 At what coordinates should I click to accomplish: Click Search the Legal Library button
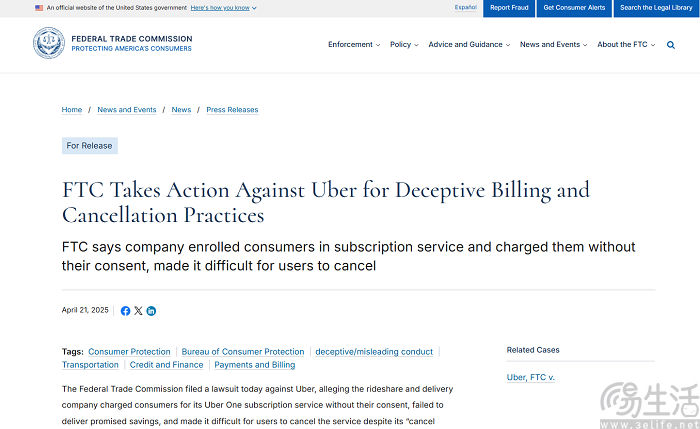pyautogui.click(x=654, y=7)
